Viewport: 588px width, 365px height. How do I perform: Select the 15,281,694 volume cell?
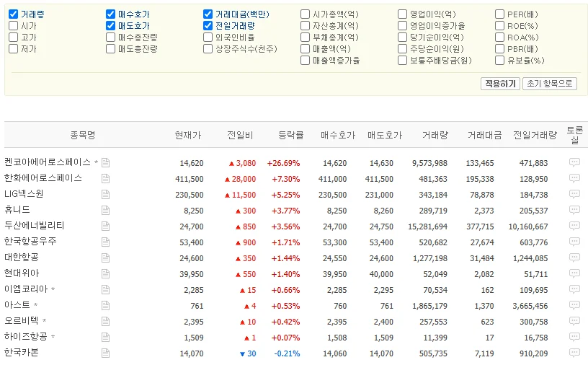click(x=428, y=227)
